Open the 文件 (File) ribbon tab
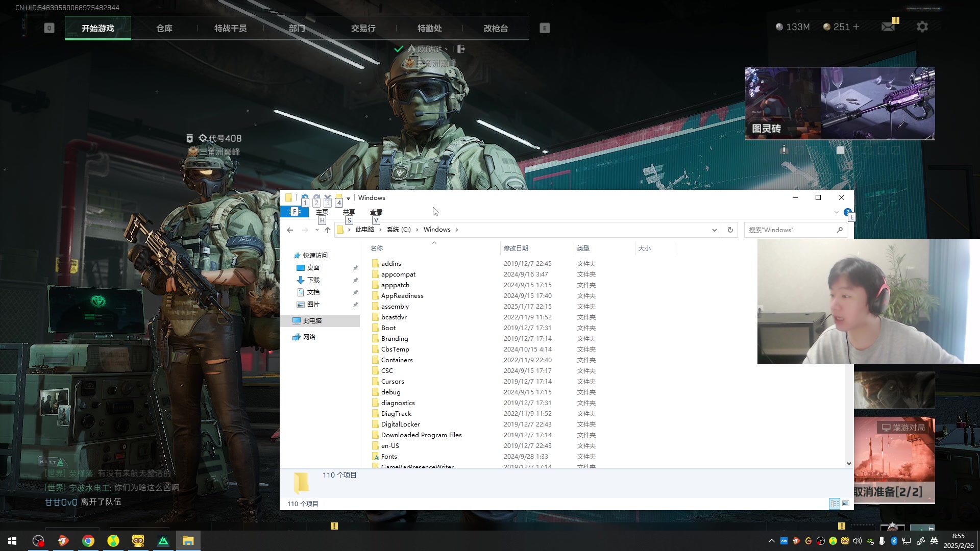The height and width of the screenshot is (551, 980). click(294, 212)
